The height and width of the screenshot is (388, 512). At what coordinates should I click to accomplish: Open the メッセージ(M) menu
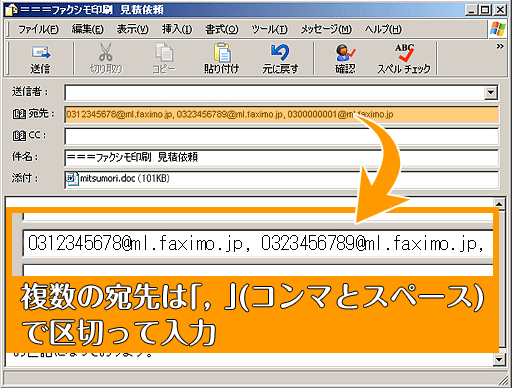tap(326, 29)
